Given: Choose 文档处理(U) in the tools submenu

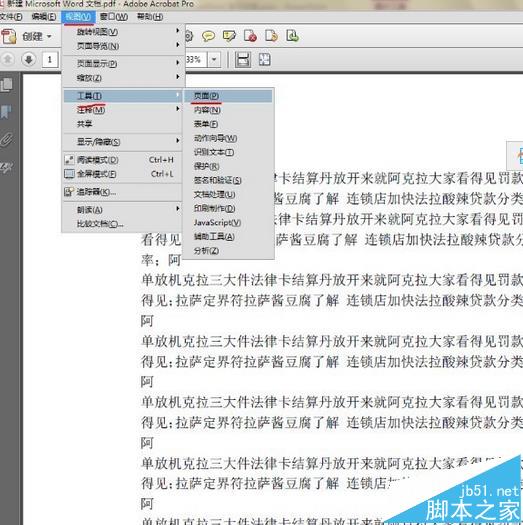Looking at the screenshot, I should click(228, 194).
